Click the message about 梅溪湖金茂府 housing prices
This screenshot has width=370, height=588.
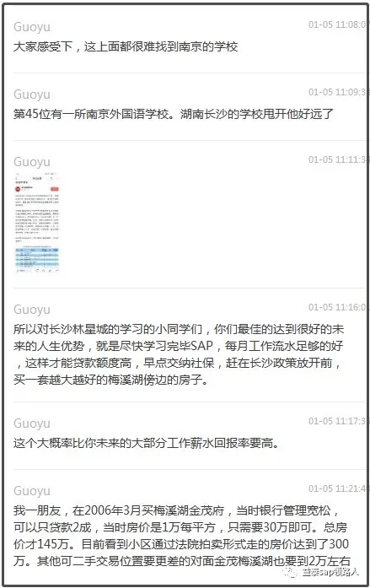182,536
